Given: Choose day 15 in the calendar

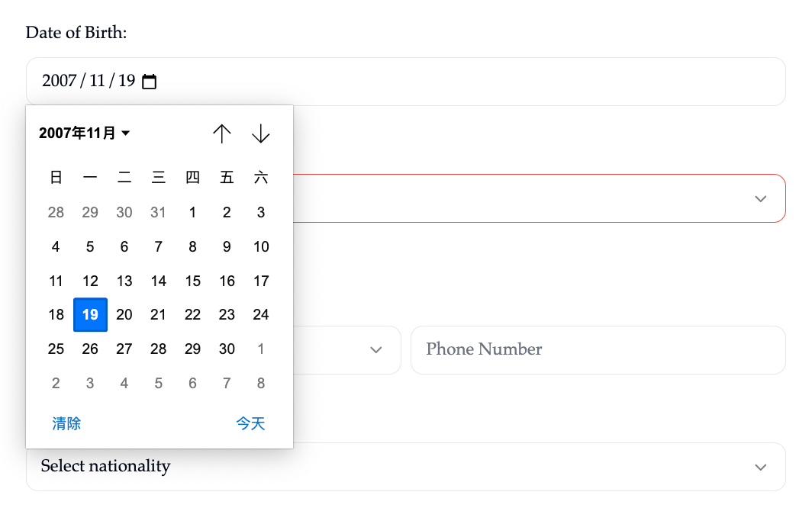Looking at the screenshot, I should pyautogui.click(x=192, y=281).
